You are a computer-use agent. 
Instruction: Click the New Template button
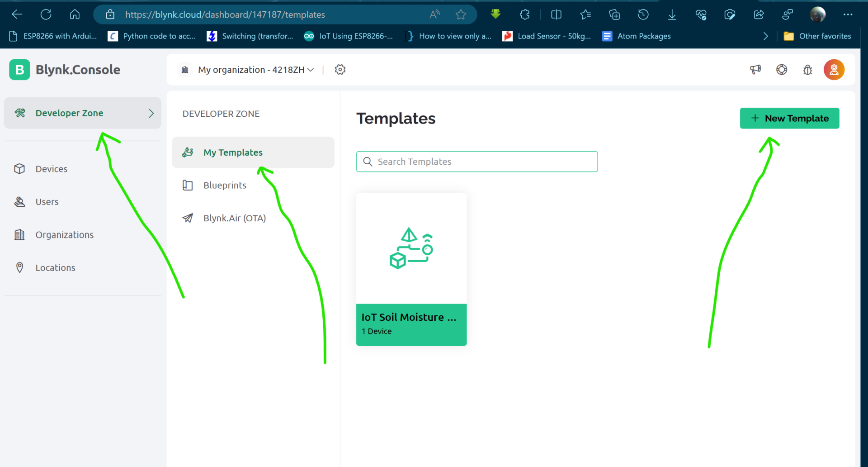click(x=789, y=118)
